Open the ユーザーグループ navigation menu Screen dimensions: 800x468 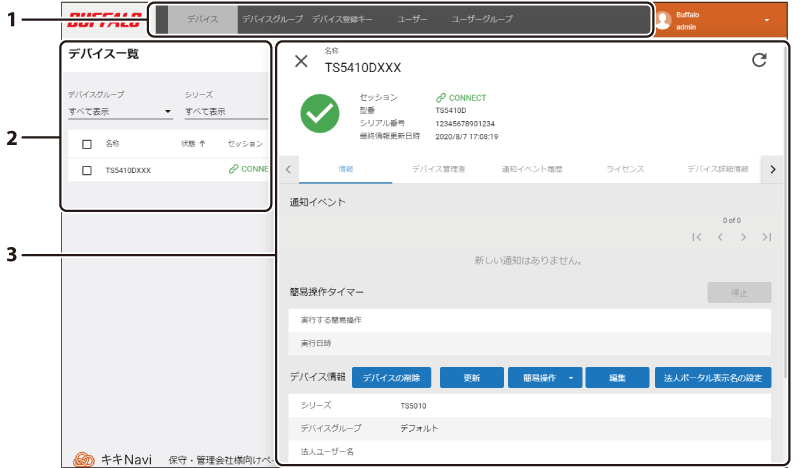482,19
